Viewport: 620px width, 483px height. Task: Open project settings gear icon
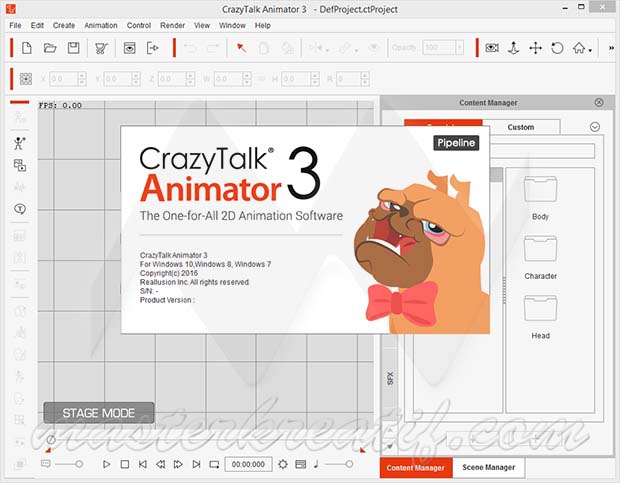coord(283,464)
